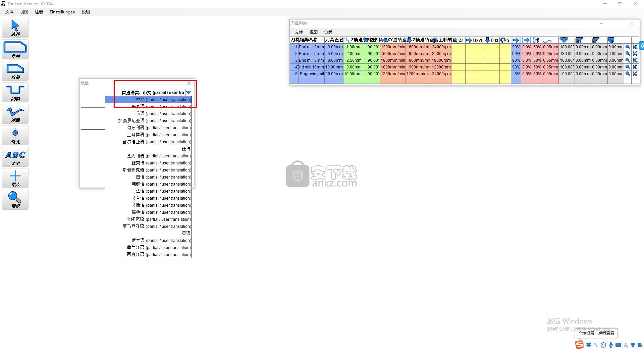
Task: Toggle the 英 input language indicator
Action: tap(589, 345)
